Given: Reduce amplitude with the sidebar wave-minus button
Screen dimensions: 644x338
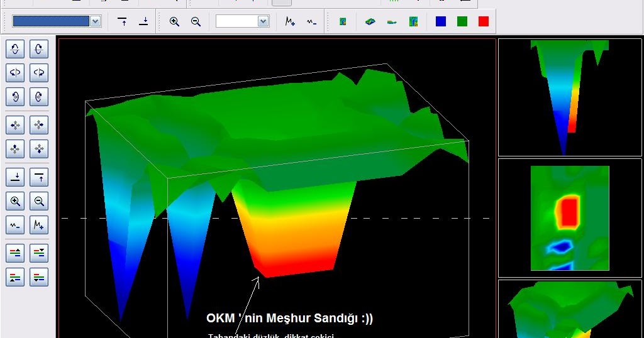Looking at the screenshot, I should coord(15,225).
